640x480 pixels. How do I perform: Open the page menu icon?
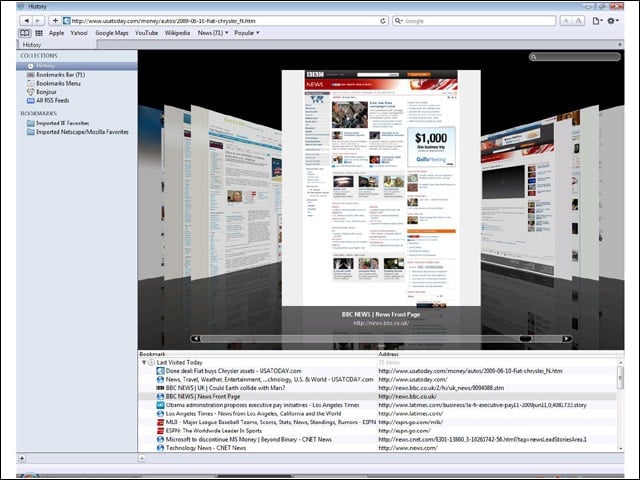tap(597, 21)
